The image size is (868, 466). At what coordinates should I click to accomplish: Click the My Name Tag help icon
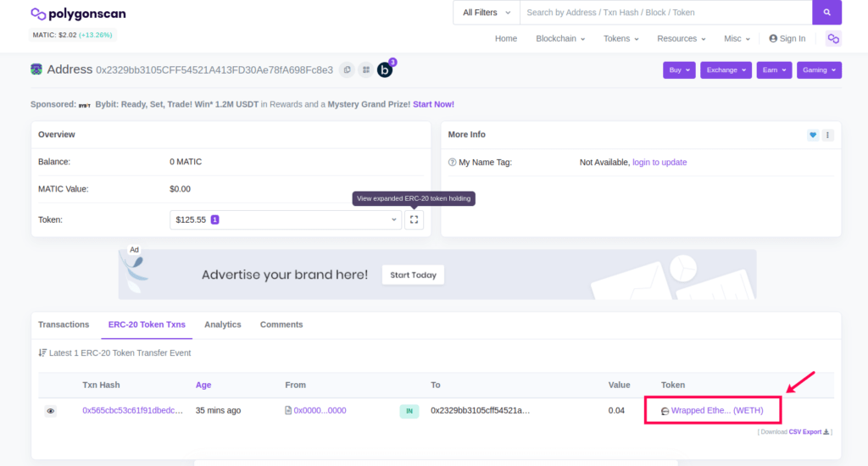(x=452, y=162)
